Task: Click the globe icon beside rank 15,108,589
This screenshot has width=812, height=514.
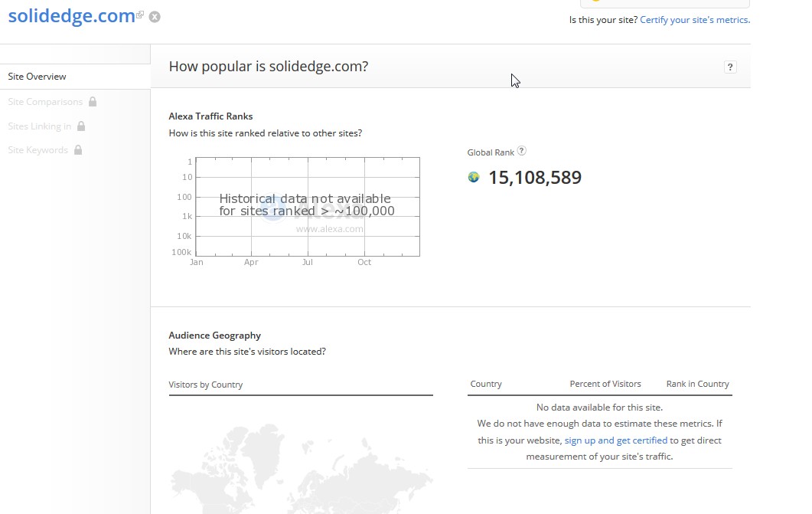Action: [474, 178]
